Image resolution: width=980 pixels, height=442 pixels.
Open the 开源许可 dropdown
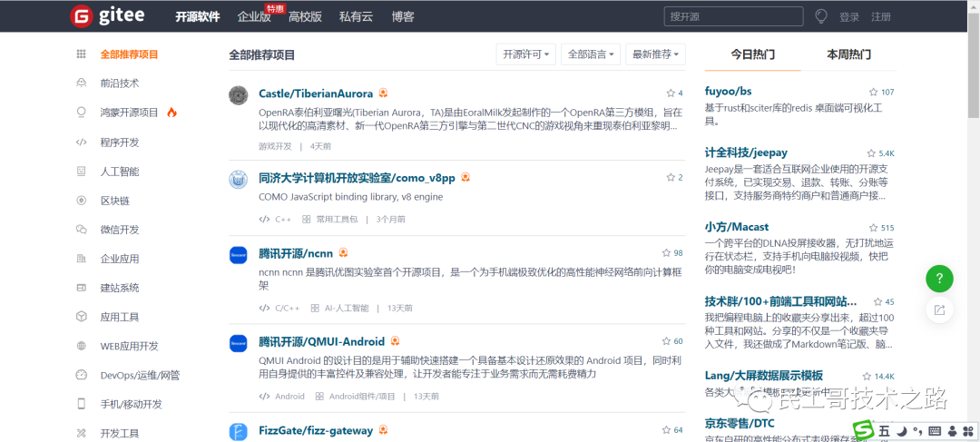point(525,54)
